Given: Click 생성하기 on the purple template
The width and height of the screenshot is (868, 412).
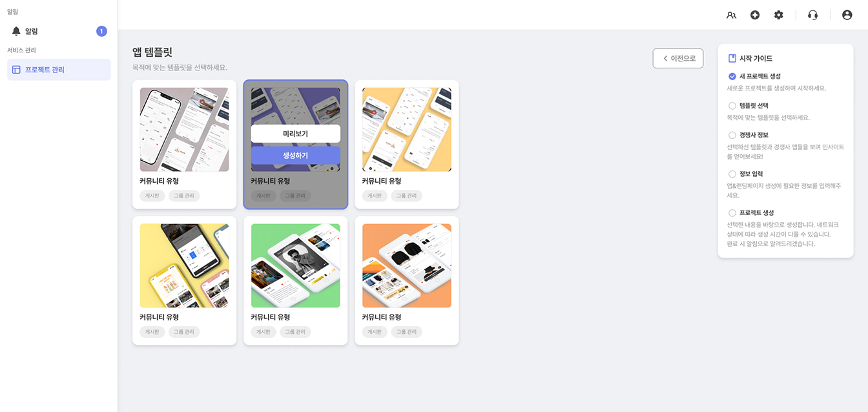Looking at the screenshot, I should point(296,156).
